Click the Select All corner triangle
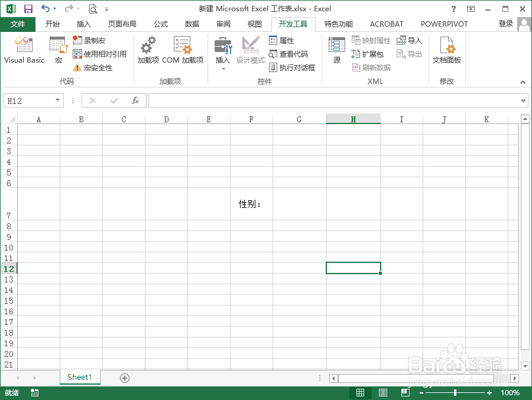 click(x=12, y=119)
